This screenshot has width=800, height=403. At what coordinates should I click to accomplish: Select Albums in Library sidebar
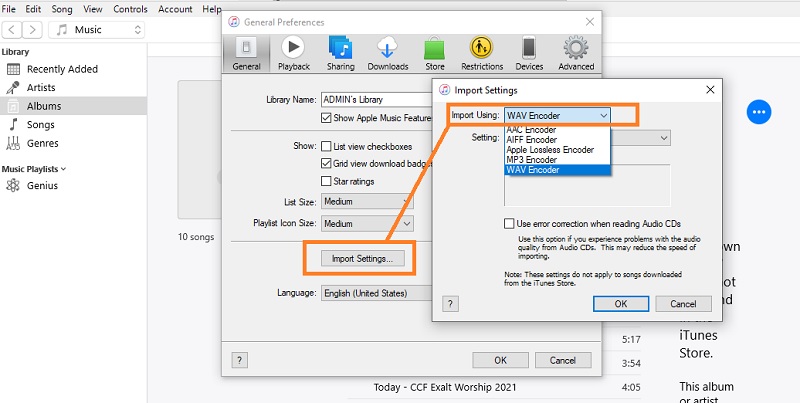[73, 106]
